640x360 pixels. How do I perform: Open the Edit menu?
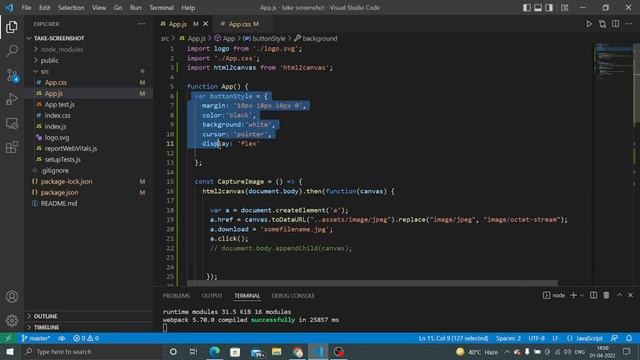coord(44,8)
